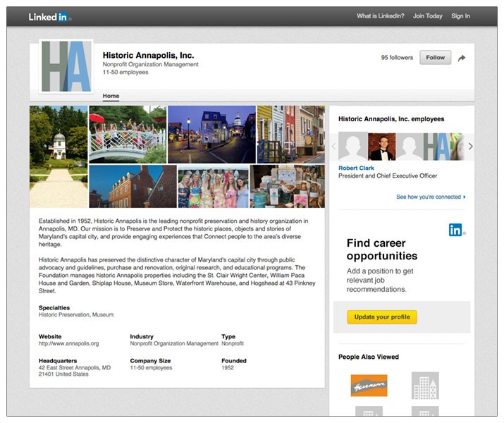Click the 'Historic Annapolis, Inc. employees' heading
This screenshot has width=504, height=423.
click(x=391, y=119)
